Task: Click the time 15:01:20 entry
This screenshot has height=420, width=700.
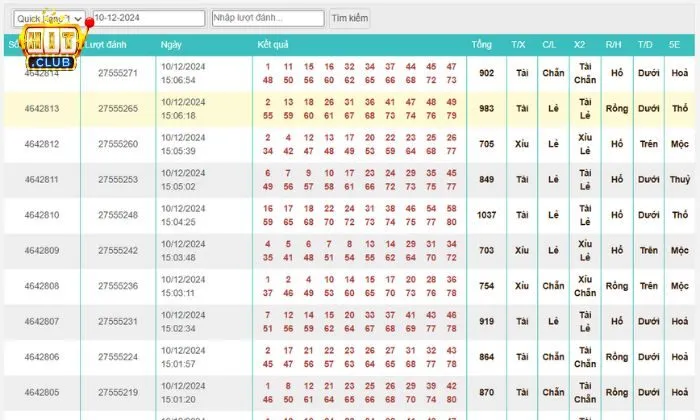Action: tap(178, 399)
